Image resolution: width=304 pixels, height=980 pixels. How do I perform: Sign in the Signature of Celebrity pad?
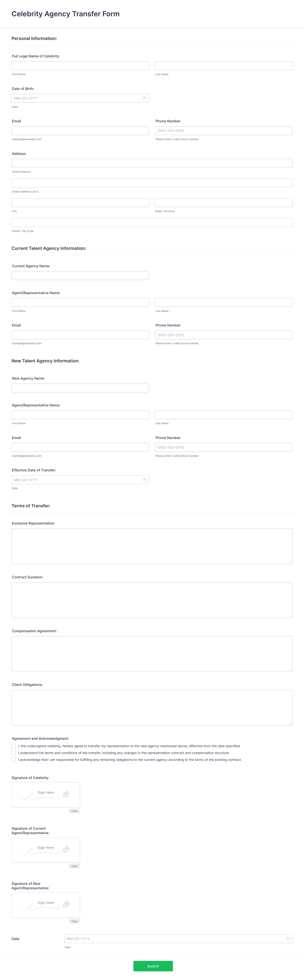point(46,795)
